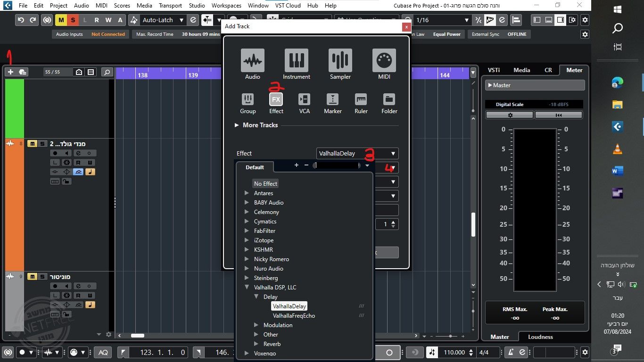Select the Audio track type icon
Viewport: 644px width, 362px height.
coord(253,60)
